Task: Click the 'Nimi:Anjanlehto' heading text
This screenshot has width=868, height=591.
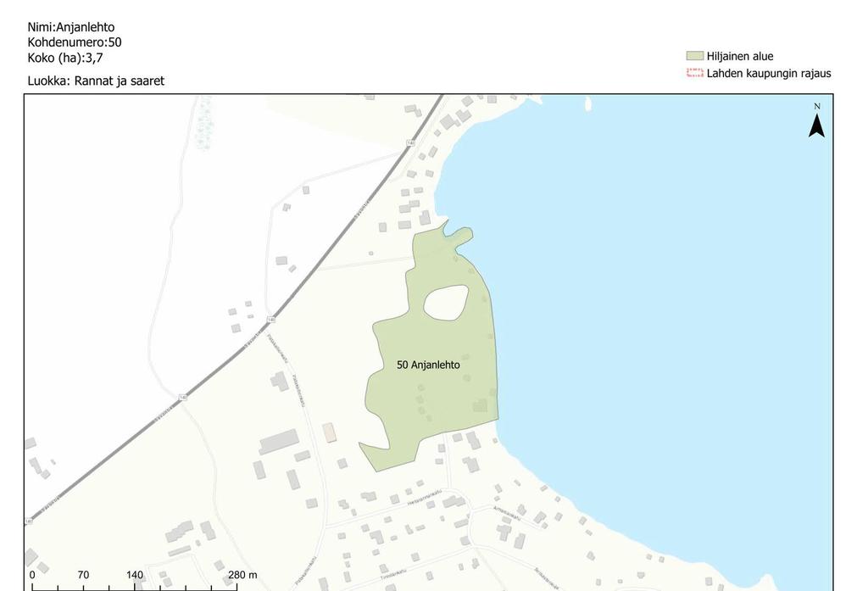Action: pyautogui.click(x=71, y=27)
